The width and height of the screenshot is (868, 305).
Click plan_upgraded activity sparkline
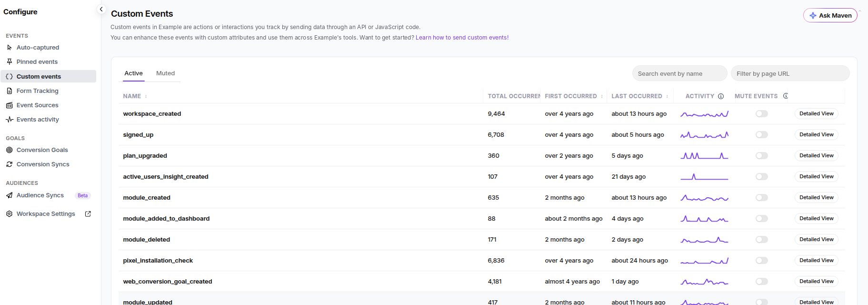pos(705,156)
